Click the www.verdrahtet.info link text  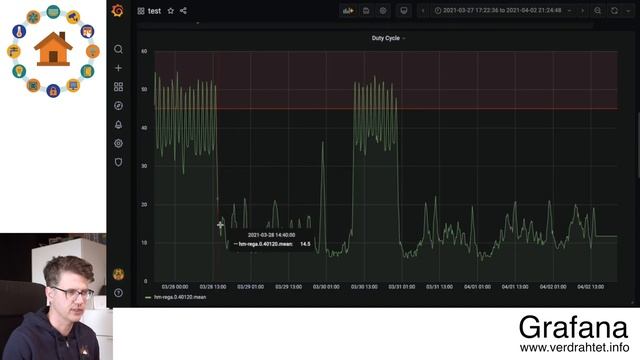(x=574, y=348)
